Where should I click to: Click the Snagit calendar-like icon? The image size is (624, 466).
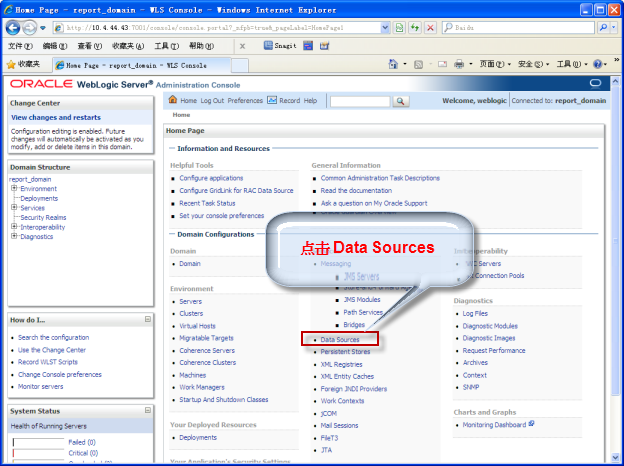pyautogui.click(x=324, y=46)
